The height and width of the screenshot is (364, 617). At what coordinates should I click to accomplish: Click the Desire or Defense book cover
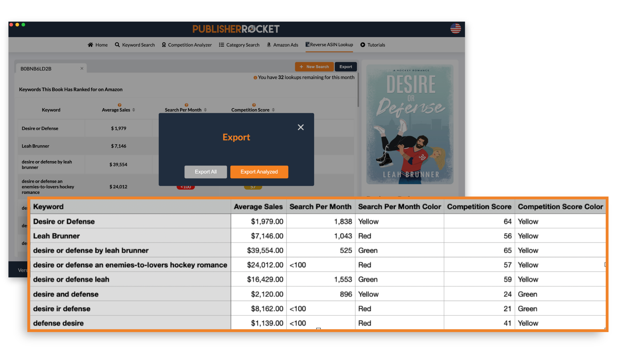click(410, 124)
